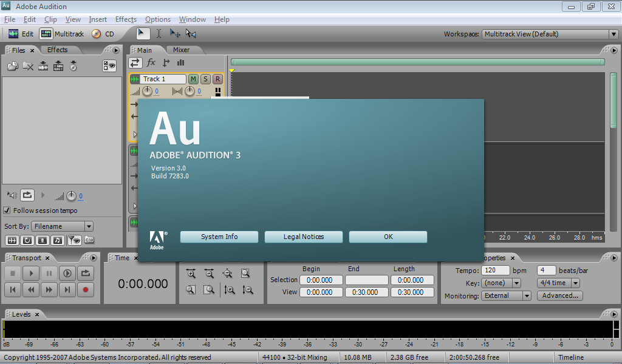Viewport: 622px width, 364px height.
Task: Toggle Show Audio Files filter button
Action: (12, 240)
